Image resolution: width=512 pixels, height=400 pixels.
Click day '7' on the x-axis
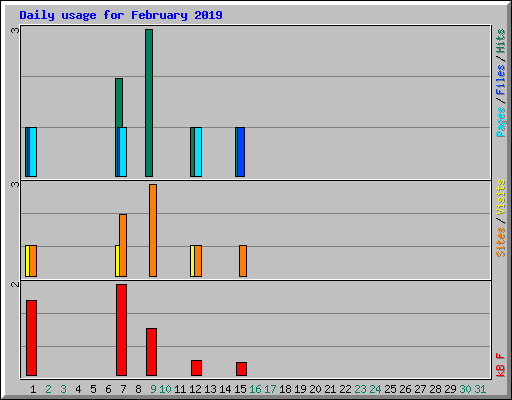123,389
